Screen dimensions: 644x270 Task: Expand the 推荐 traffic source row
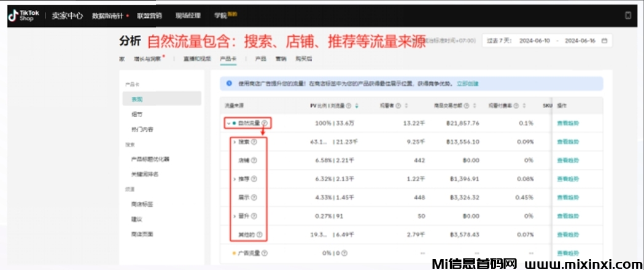pos(234,179)
